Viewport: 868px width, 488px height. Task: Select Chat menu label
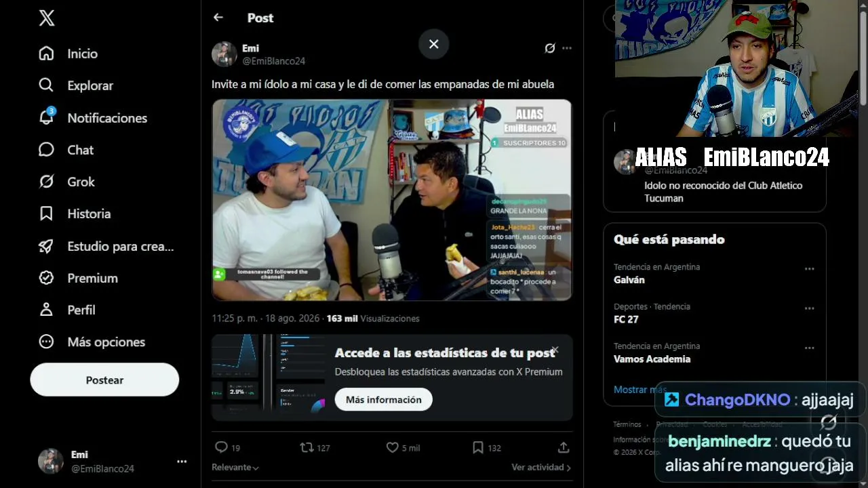click(x=81, y=150)
